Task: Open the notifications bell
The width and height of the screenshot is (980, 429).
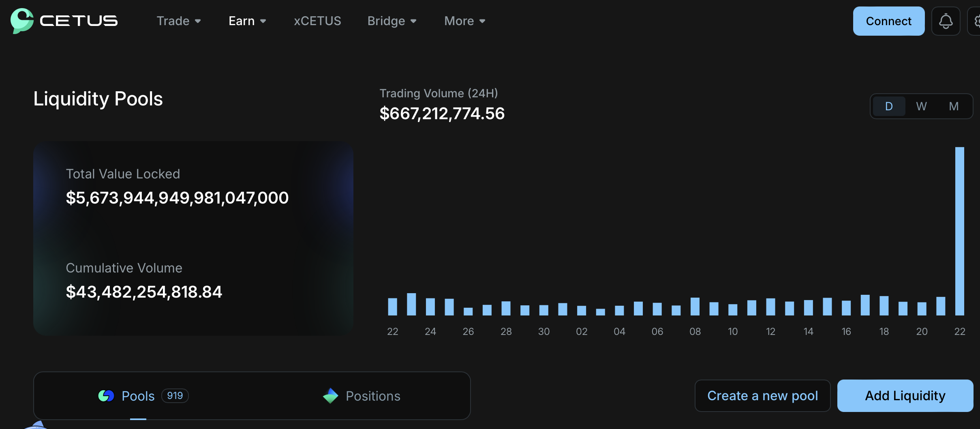Action: [x=945, y=21]
